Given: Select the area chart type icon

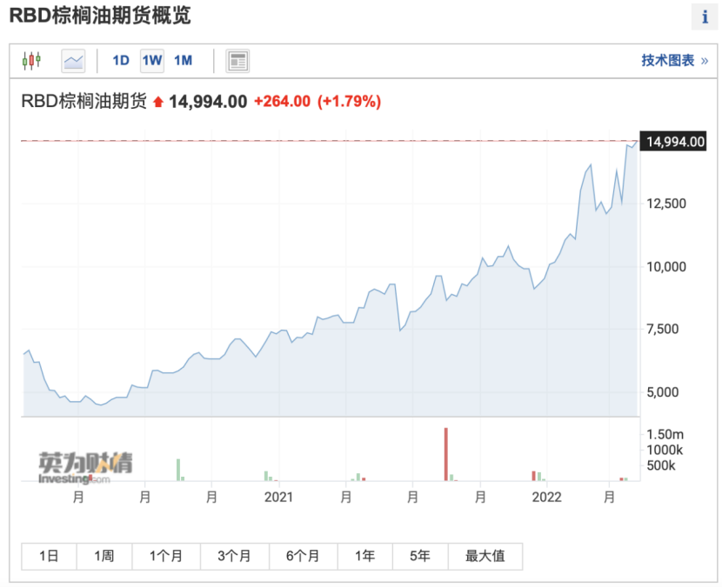Looking at the screenshot, I should (x=73, y=61).
